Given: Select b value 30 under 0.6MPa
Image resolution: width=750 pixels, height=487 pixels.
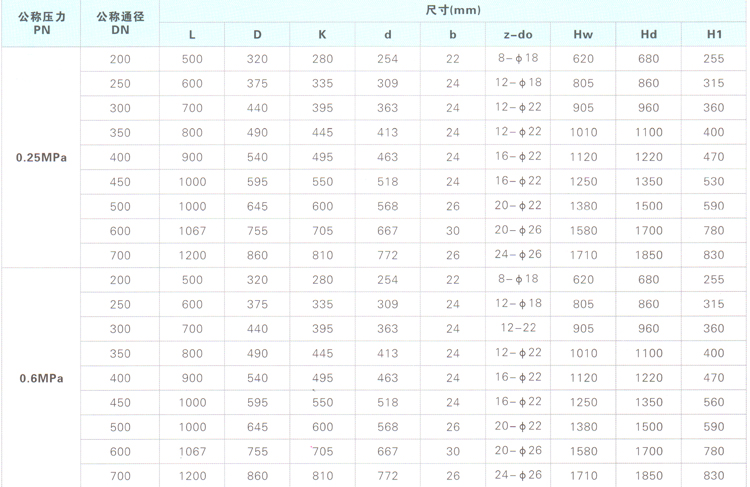Looking at the screenshot, I should pos(453,452).
